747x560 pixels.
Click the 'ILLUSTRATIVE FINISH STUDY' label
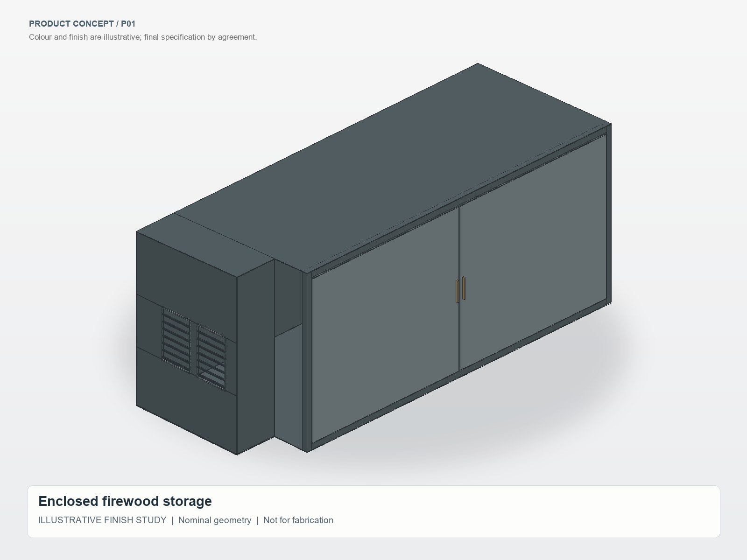coord(102,520)
